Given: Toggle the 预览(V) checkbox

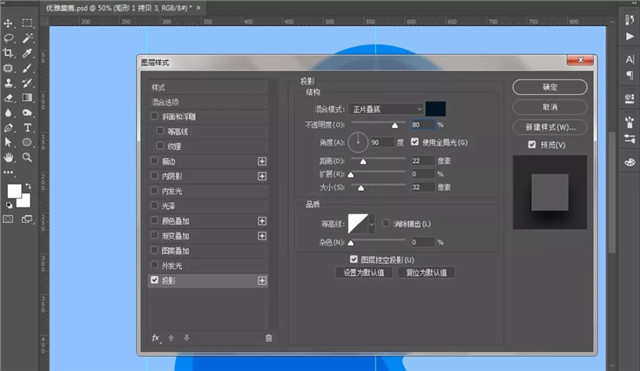Looking at the screenshot, I should [532, 144].
